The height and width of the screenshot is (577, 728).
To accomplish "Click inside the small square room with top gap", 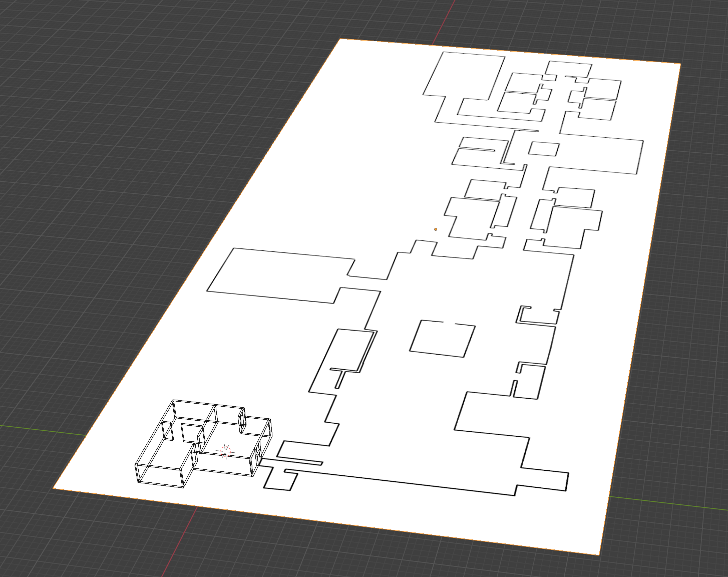I will (x=442, y=339).
